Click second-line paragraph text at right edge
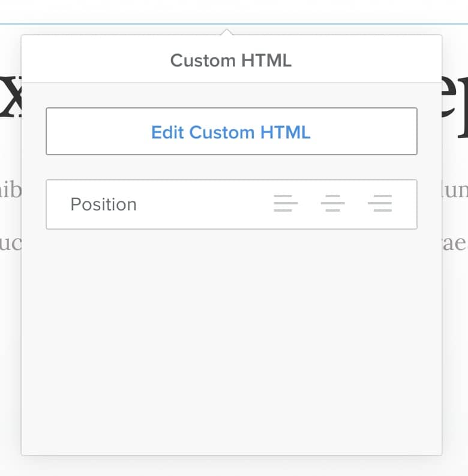The height and width of the screenshot is (476, 468). [455, 245]
